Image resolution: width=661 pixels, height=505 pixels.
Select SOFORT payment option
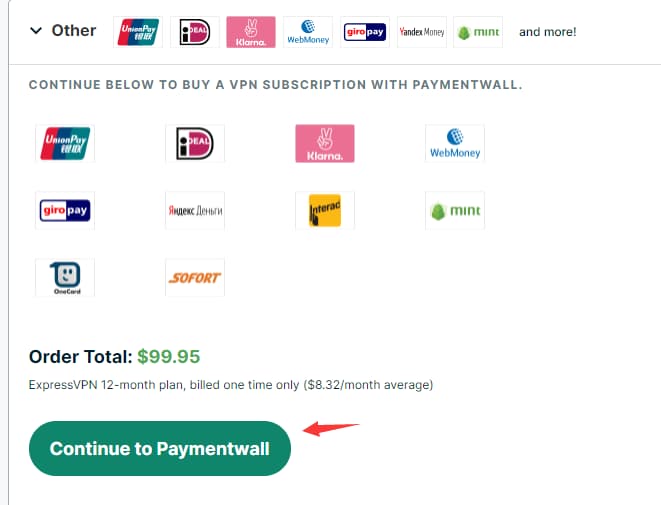(x=195, y=276)
